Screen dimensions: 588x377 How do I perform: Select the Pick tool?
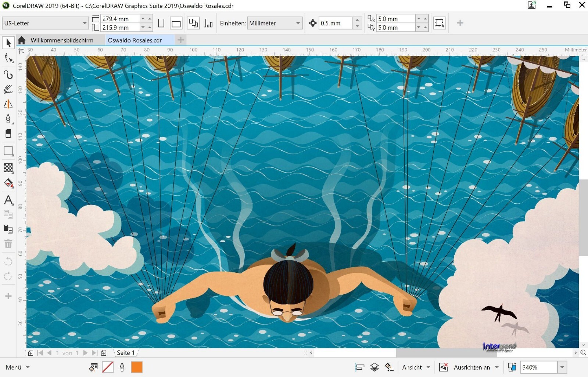tap(8, 43)
